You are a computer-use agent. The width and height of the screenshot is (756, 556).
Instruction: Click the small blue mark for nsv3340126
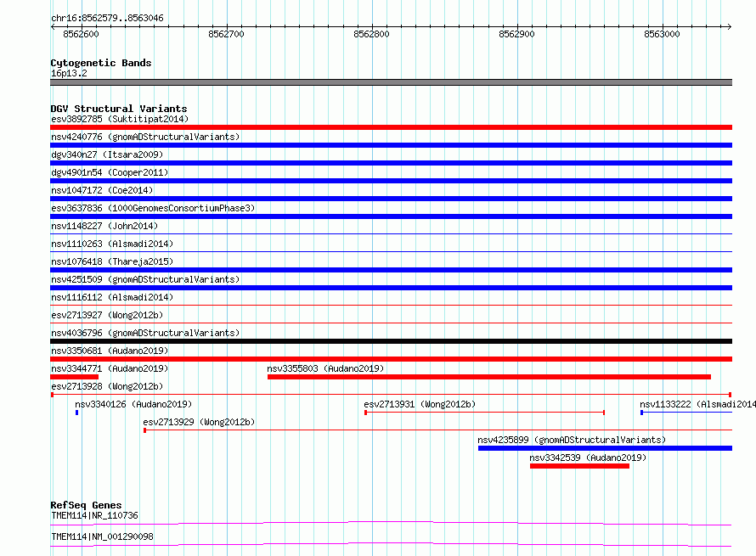76,413
